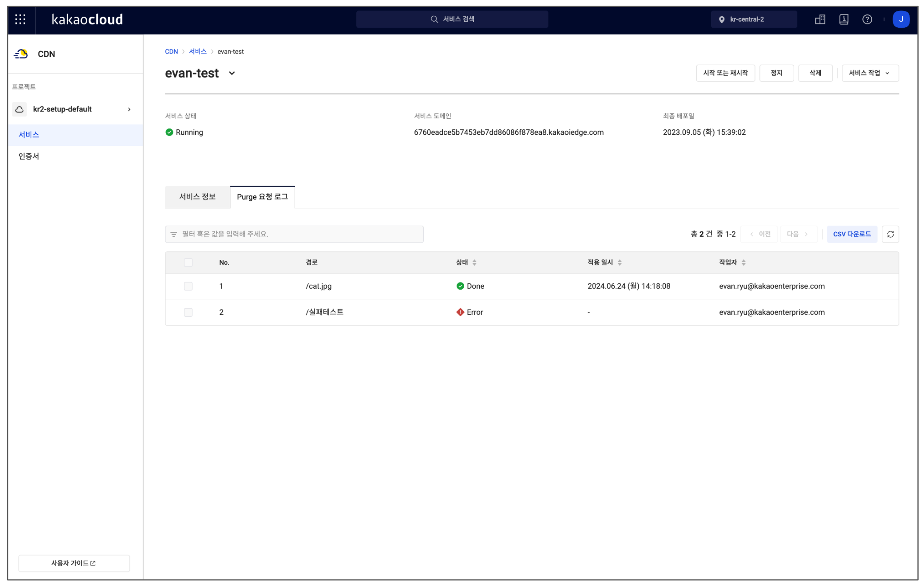This screenshot has width=924, height=585.
Task: Open the help question mark icon
Action: (867, 19)
